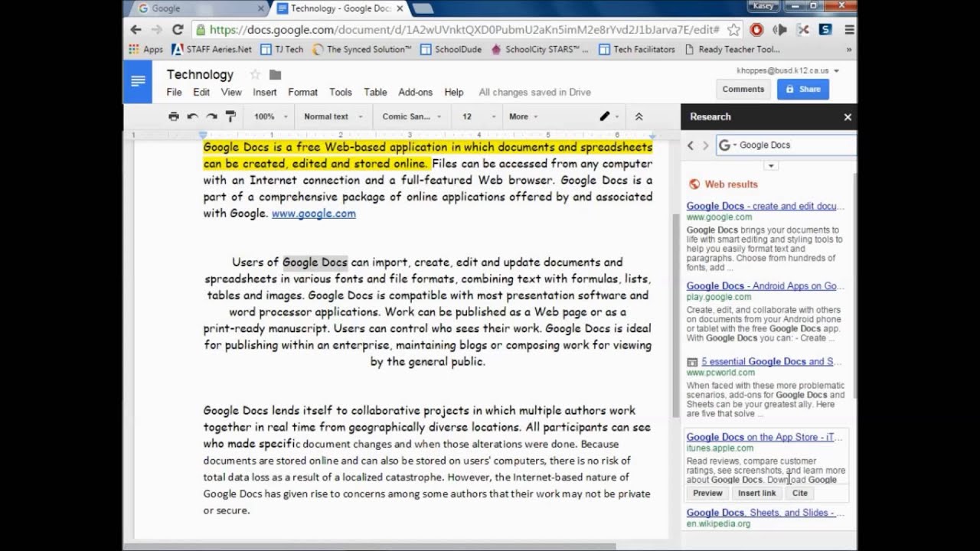The image size is (980, 551).
Task: Bookmark page with star icon
Action: coord(733,30)
